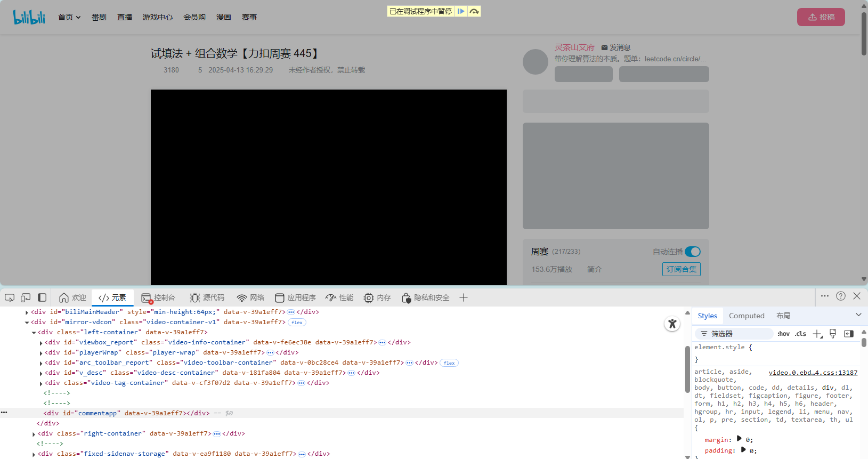
Task: Switch to the 元素 elements tab
Action: point(112,297)
